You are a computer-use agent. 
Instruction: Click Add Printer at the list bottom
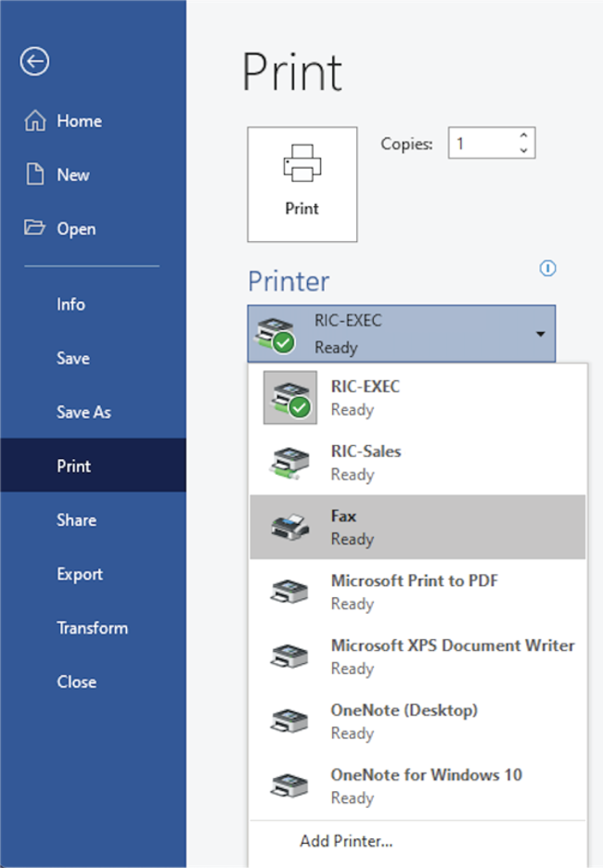click(347, 840)
